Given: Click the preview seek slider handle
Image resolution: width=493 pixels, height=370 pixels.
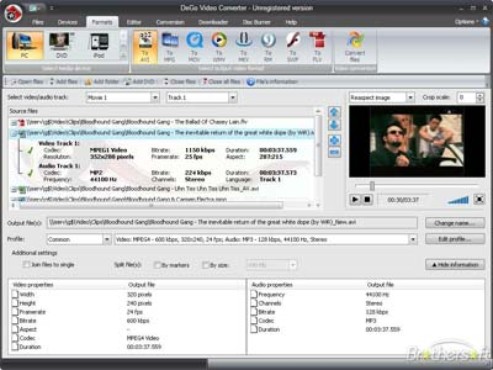Looking at the screenshot, I should [372, 186].
